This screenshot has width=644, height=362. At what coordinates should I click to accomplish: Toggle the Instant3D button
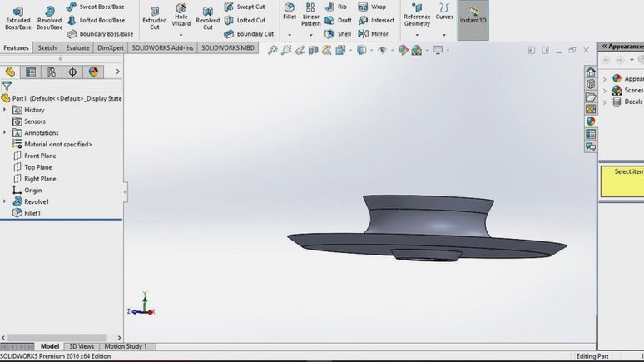pyautogui.click(x=473, y=20)
